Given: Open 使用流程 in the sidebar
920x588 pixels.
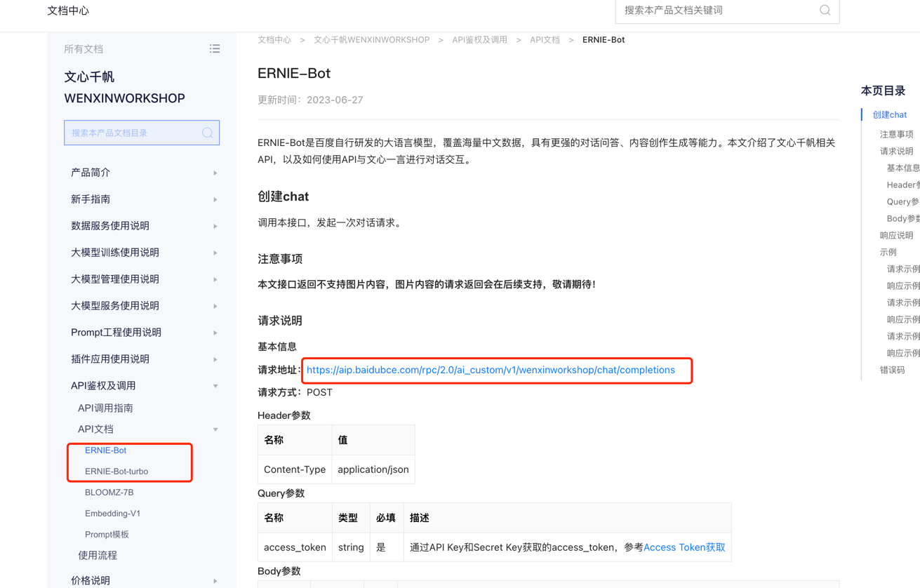Looking at the screenshot, I should click(98, 556).
